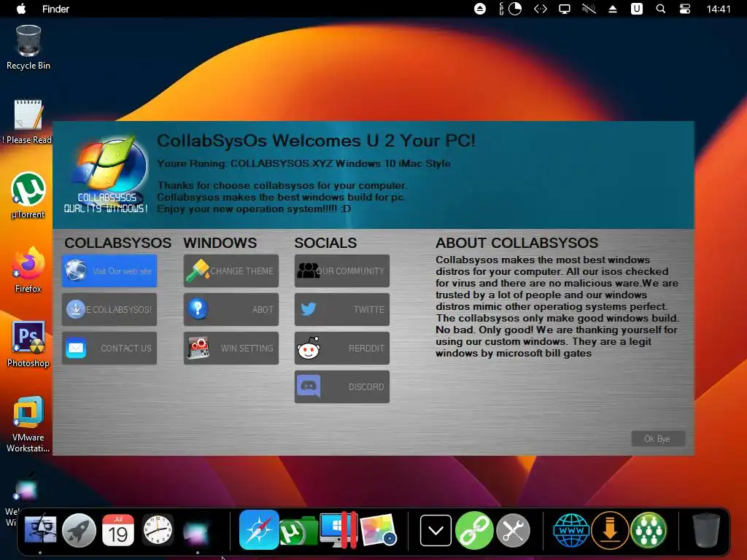Click the orange download arrow dock icon
The image size is (747, 560).
pyautogui.click(x=610, y=530)
